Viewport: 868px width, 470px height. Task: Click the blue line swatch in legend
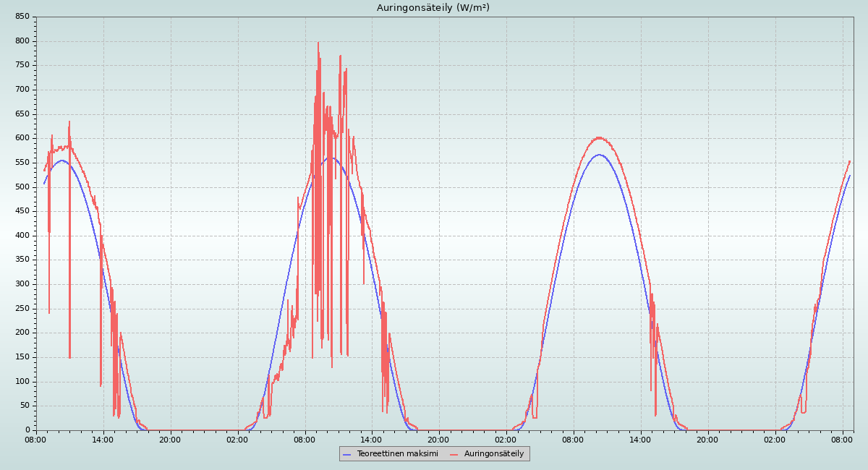347,454
